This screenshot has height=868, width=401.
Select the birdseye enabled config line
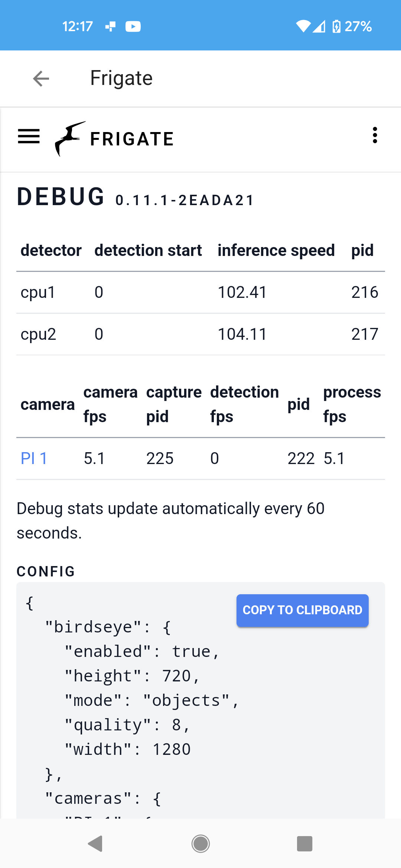click(x=142, y=651)
